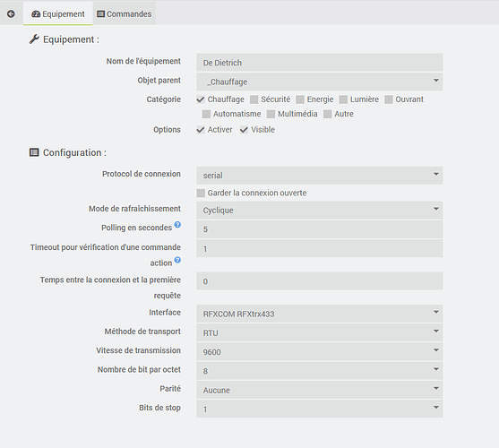
Task: Switch to the Commandes tab
Action: (x=125, y=14)
